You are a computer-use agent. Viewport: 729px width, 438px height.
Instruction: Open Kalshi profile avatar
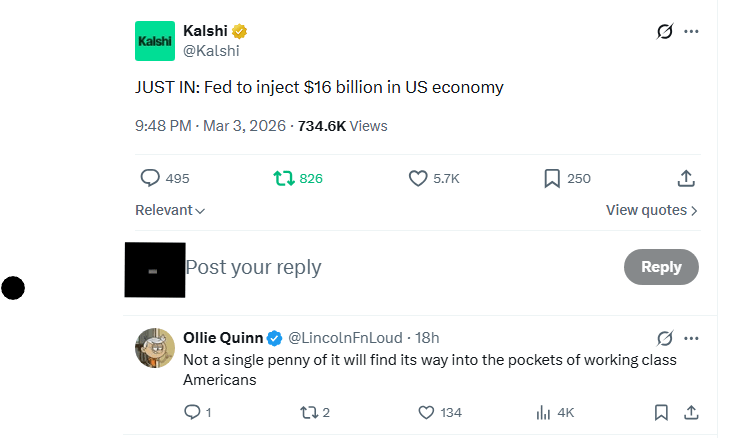(155, 41)
